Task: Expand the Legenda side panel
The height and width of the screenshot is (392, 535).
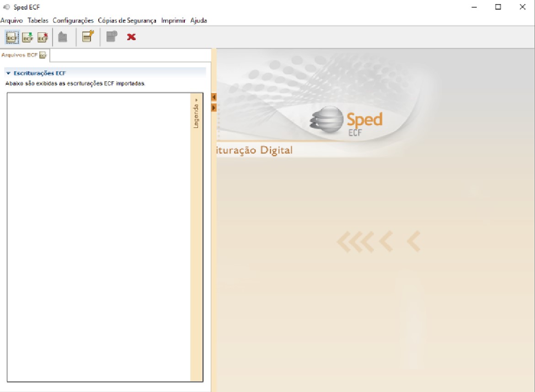Action: coord(196,113)
